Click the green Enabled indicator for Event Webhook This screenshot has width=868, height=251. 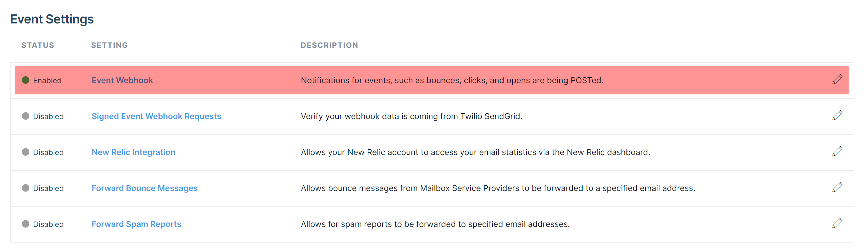[x=26, y=80]
